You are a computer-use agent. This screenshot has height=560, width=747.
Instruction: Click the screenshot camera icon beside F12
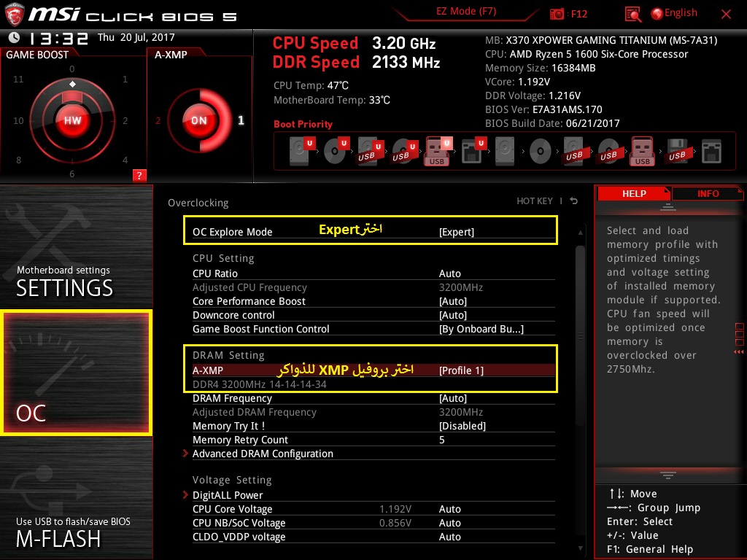click(x=557, y=14)
